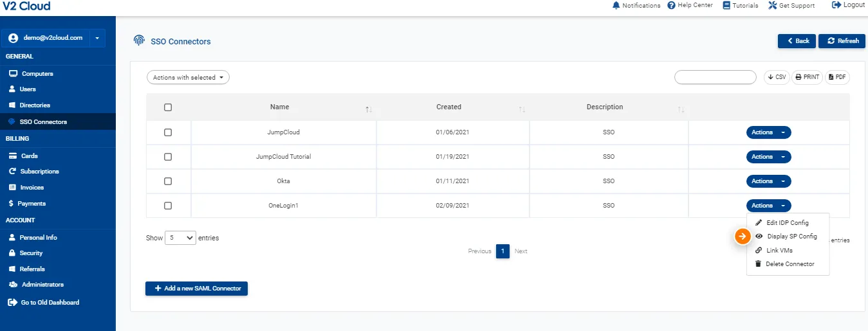Select Delete Connector from the menu

790,264
